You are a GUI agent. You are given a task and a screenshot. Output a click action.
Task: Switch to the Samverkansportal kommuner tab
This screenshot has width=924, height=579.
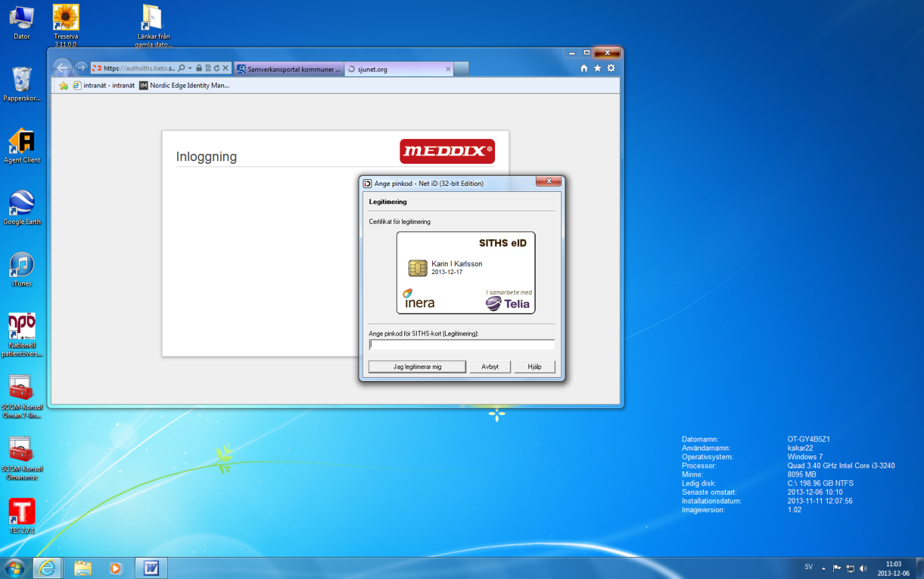[289, 69]
